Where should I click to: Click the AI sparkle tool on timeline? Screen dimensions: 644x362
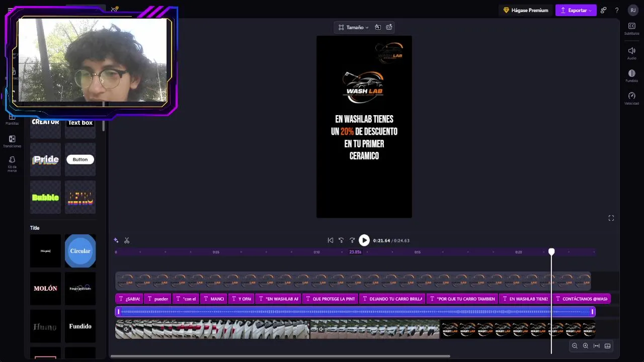pyautogui.click(x=116, y=240)
